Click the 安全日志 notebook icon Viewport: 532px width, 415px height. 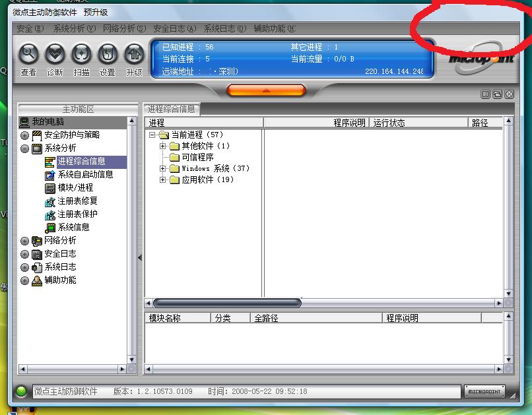37,254
